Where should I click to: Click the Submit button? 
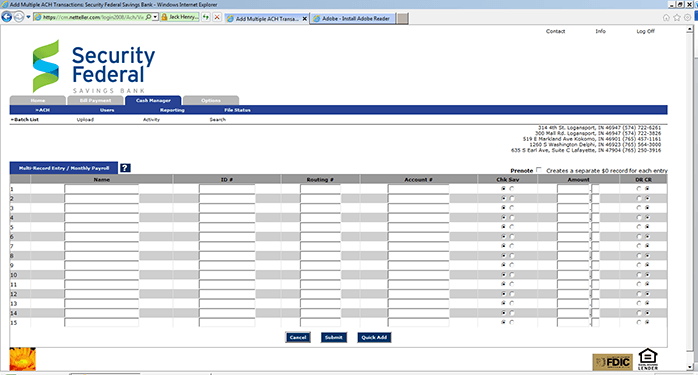coord(333,338)
